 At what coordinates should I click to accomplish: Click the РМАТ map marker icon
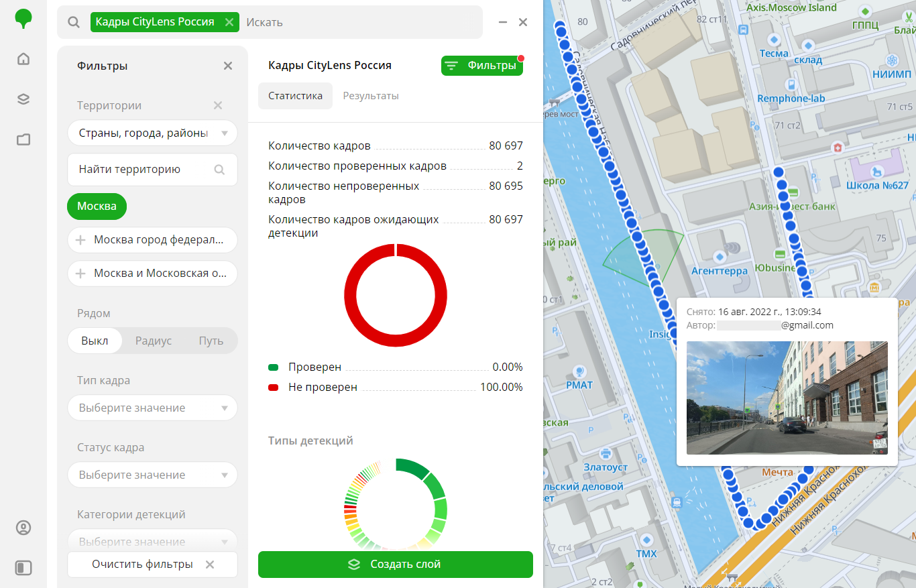click(x=579, y=371)
